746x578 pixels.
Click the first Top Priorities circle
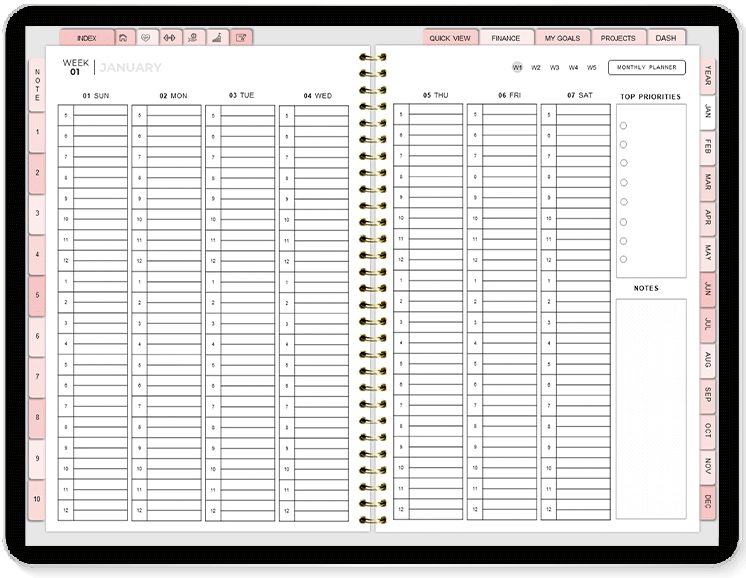[623, 125]
